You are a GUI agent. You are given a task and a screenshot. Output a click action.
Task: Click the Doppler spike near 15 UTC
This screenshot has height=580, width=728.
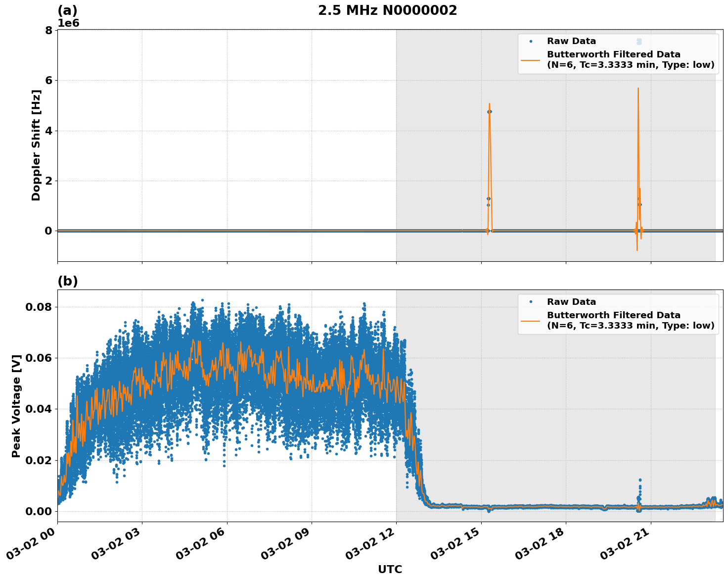tap(489, 168)
